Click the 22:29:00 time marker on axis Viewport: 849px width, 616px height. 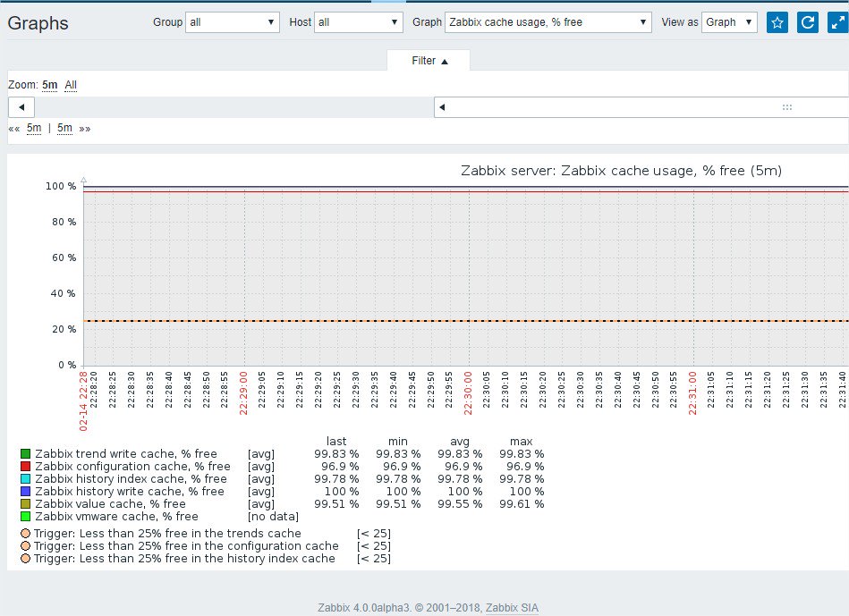(243, 393)
